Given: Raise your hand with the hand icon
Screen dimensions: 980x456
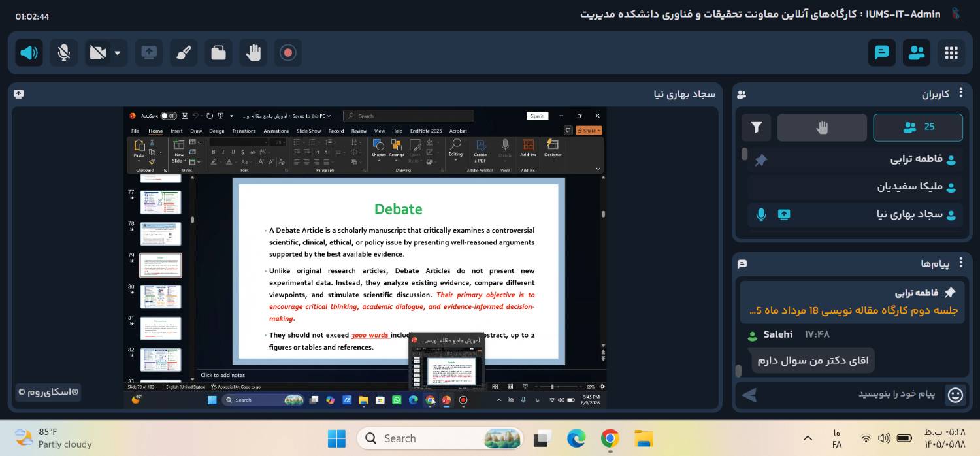Looking at the screenshot, I should 253,53.
